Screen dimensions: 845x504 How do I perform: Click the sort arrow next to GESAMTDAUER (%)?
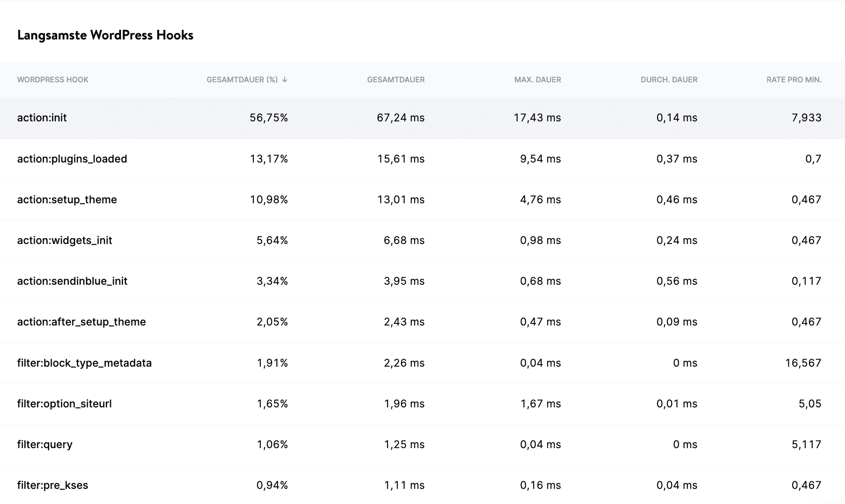[286, 79]
